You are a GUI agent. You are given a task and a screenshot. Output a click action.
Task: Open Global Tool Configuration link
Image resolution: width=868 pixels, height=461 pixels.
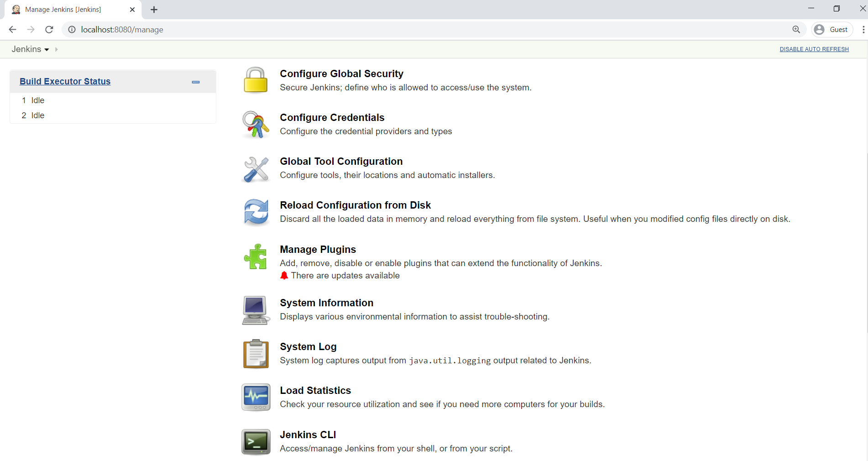(341, 162)
